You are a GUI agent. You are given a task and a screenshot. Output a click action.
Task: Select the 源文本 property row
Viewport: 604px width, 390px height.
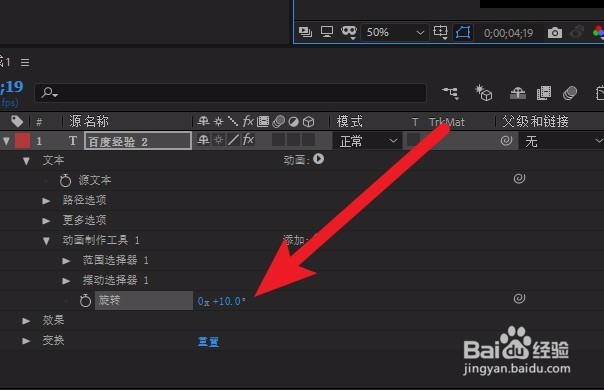[x=302, y=180]
